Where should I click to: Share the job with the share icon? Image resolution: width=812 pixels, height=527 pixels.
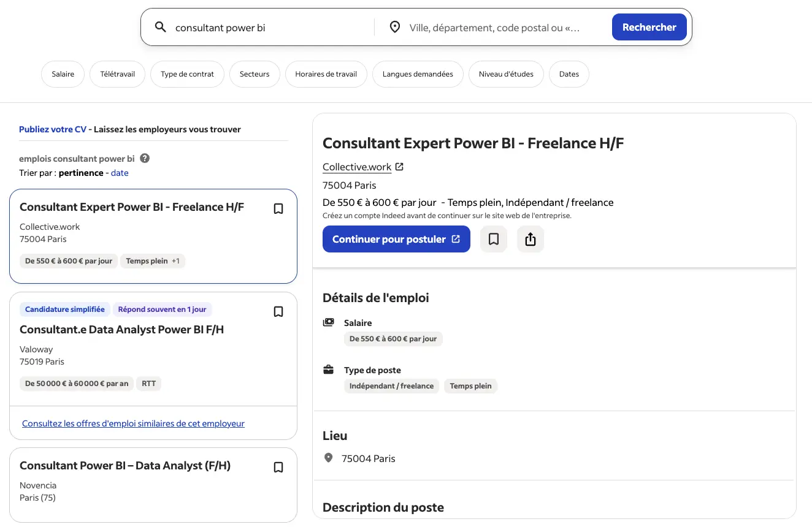530,239
